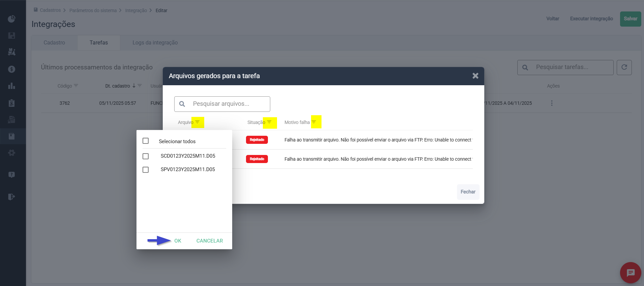Open the three-dot actions menu for row 3762
The image size is (644, 286).
pyautogui.click(x=552, y=103)
